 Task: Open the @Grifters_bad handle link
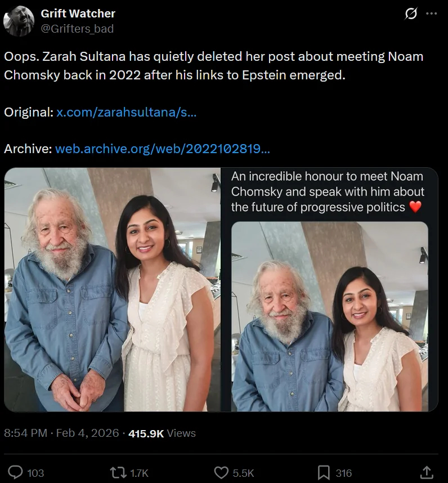pos(77,28)
